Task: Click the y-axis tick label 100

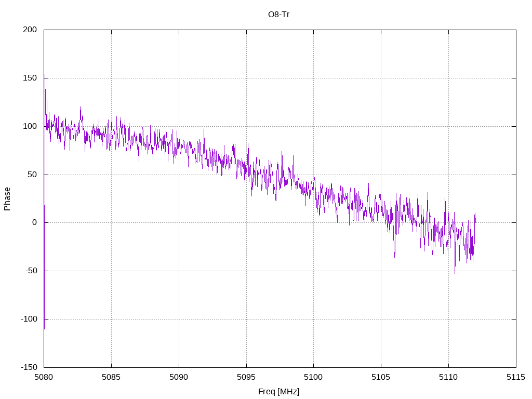Action: tap(30, 126)
